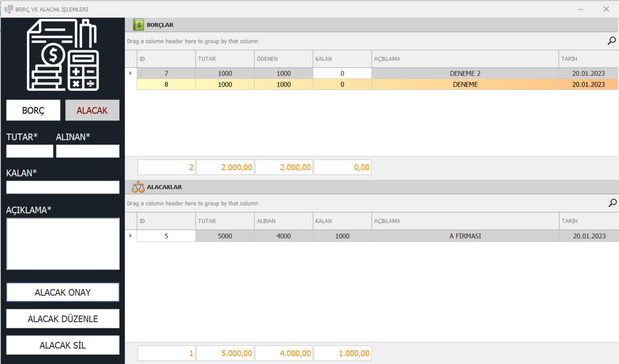Sort ALACAKLAR by AÇIKLAMA column header

click(465, 221)
